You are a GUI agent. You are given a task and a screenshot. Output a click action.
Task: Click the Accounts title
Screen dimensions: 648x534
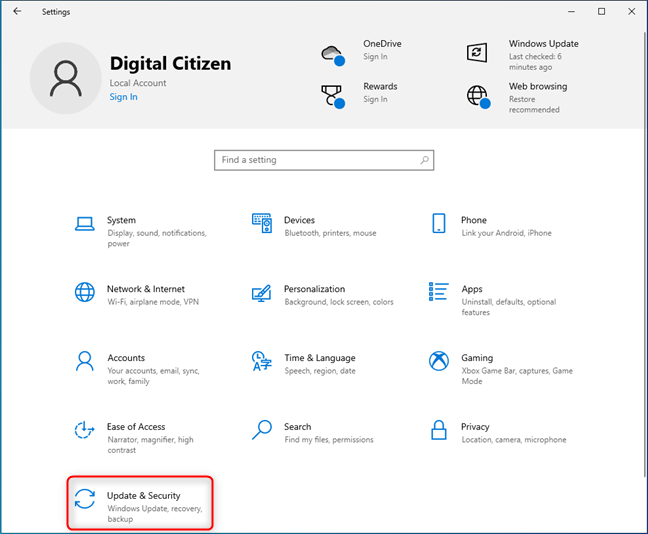(x=126, y=358)
